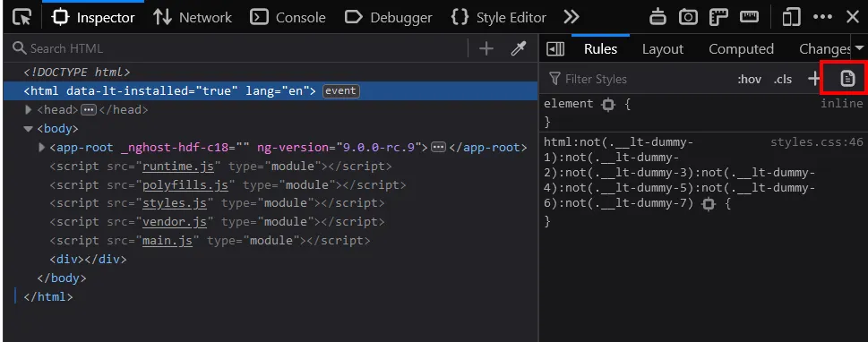Highlight elements matching the element selector
The image size is (868, 342).
click(608, 104)
